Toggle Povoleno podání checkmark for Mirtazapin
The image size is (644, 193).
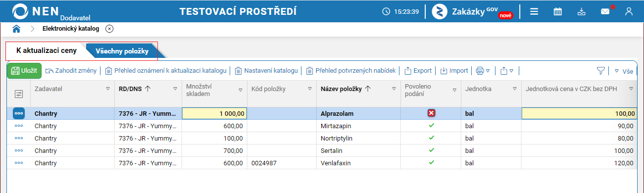coord(431,126)
